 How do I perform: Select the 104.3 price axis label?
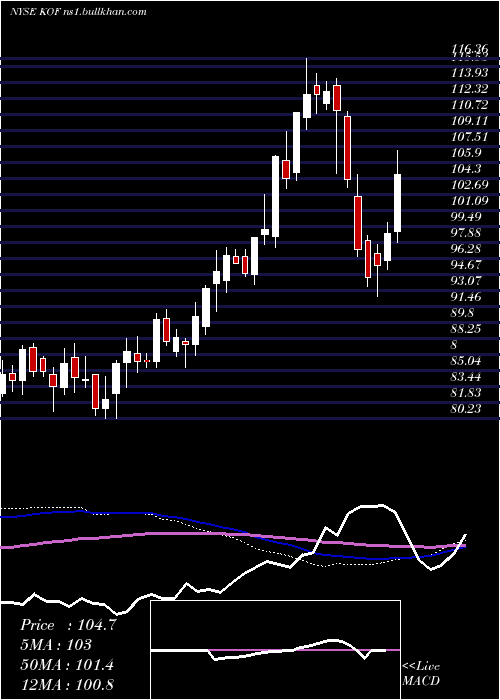tap(466, 169)
